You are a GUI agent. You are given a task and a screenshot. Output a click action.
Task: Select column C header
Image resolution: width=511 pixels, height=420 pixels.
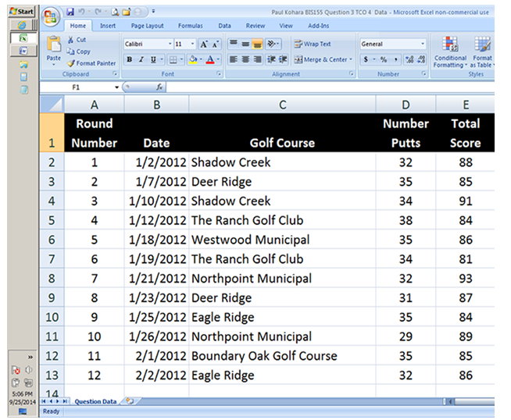pyautogui.click(x=282, y=105)
